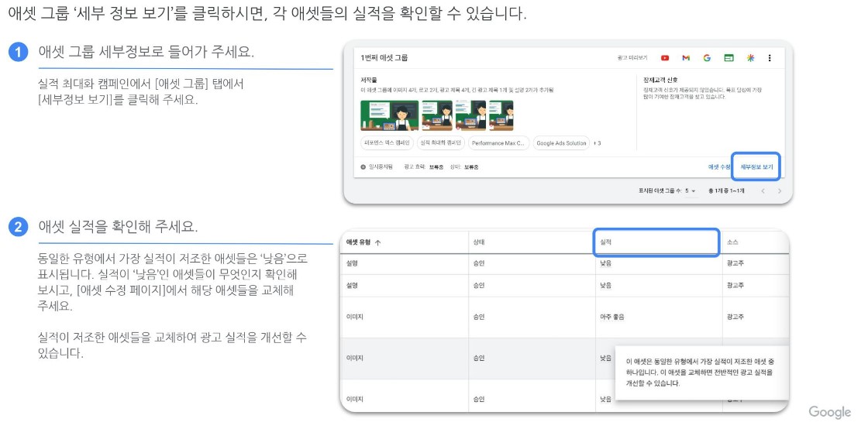Screen dimensions: 868x429
Task: Select the 실적 최대화 캠페인 chip
Action: pos(439,143)
